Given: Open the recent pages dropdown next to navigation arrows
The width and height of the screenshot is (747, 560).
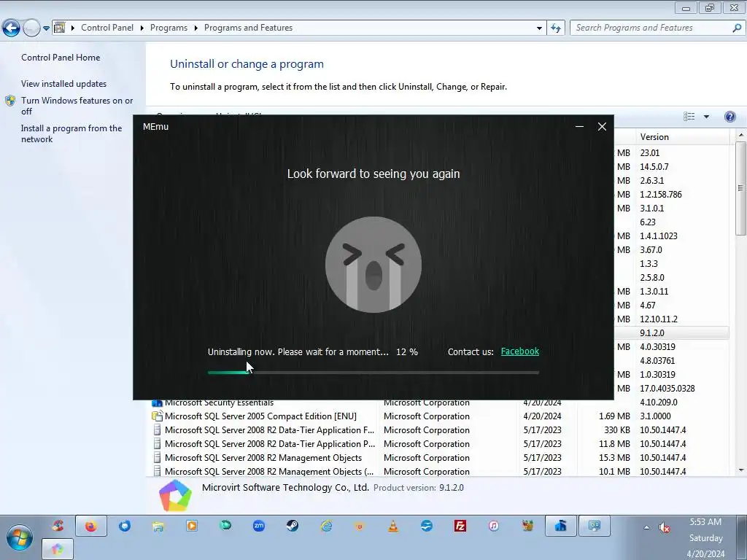Looking at the screenshot, I should coord(46,28).
